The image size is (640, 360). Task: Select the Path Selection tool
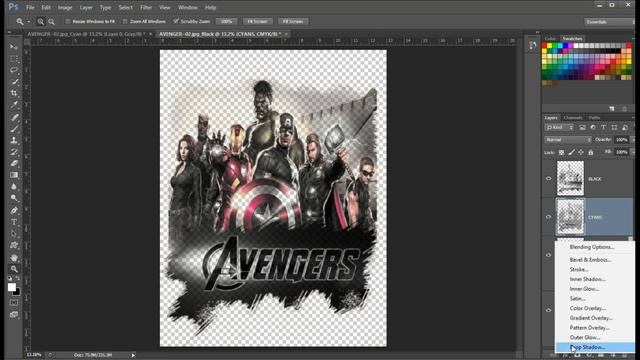pyautogui.click(x=14, y=233)
